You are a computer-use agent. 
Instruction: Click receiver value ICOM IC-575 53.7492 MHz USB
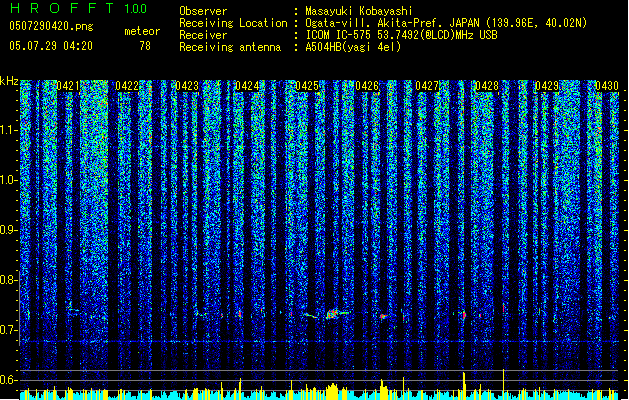[401, 35]
